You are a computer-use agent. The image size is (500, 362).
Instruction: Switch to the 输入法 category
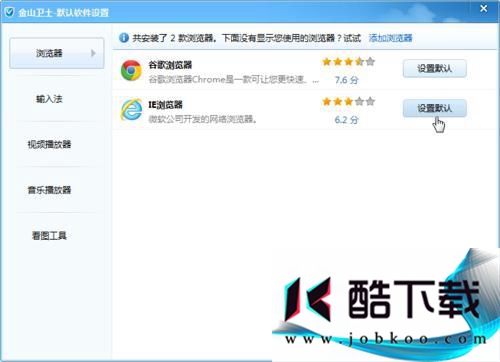click(49, 99)
